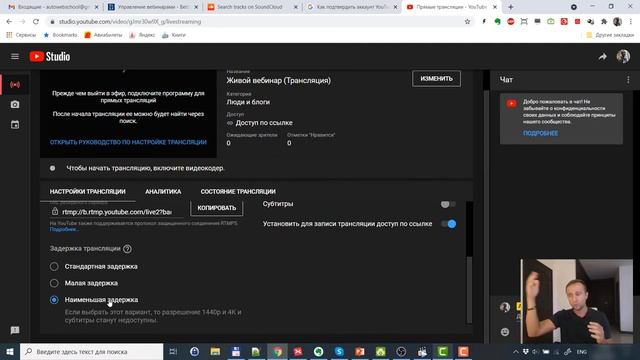Screen dimensions: 640x360
Task: Select Наименьшая задержка radio option
Action: (54, 300)
